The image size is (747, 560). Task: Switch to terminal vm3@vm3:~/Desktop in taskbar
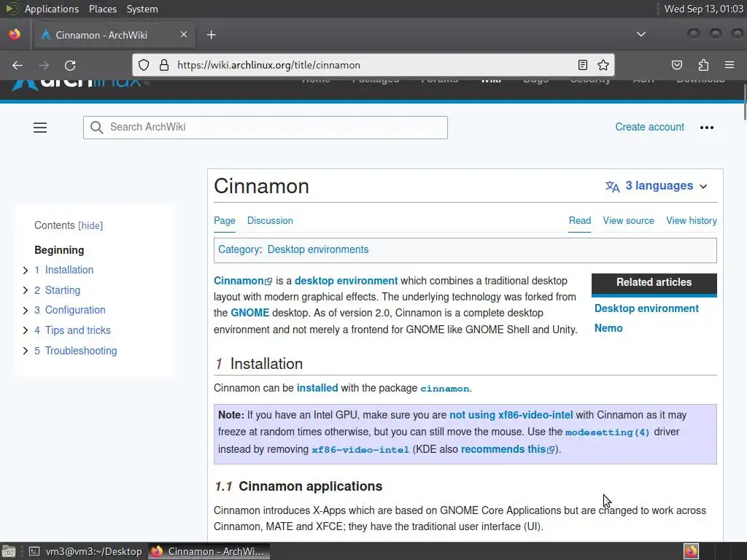(x=86, y=551)
